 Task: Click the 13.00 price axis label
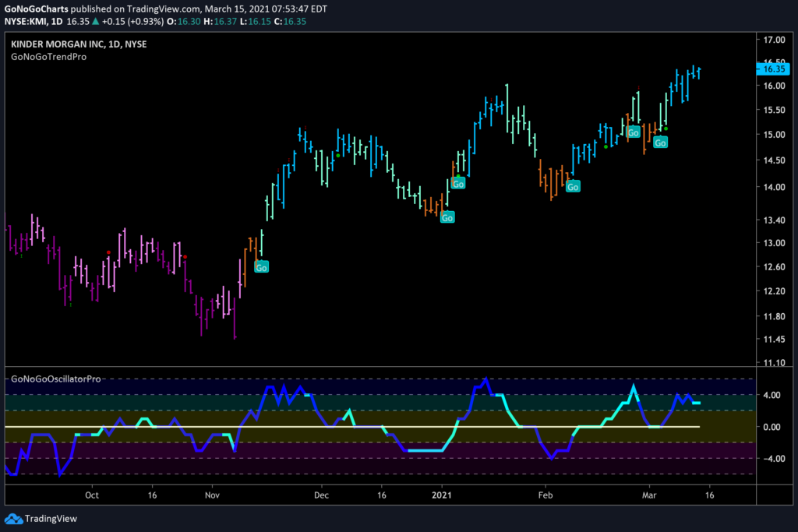point(774,243)
